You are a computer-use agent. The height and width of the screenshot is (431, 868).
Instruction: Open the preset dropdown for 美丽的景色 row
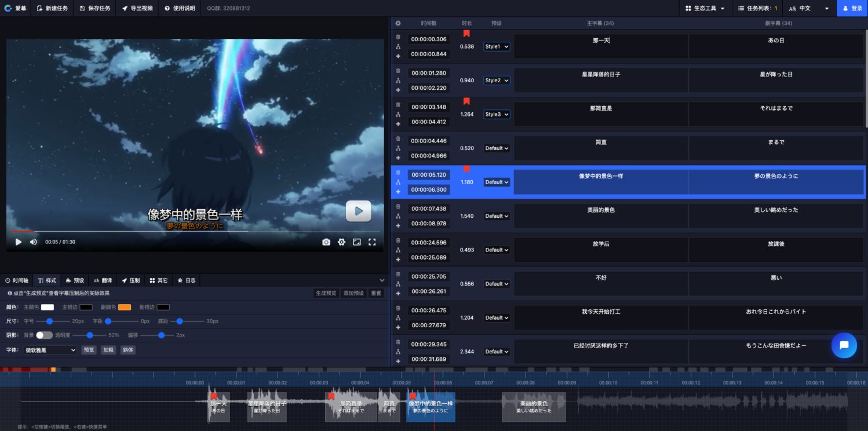pyautogui.click(x=497, y=216)
